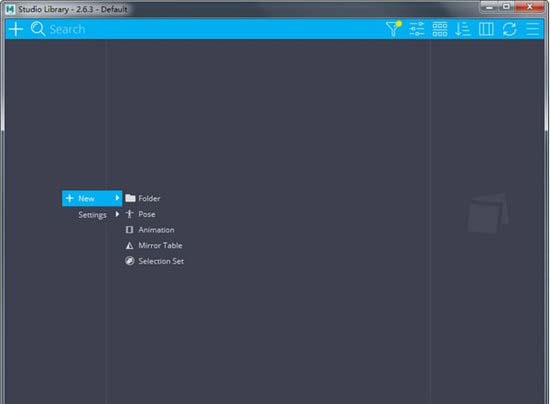Image resolution: width=550 pixels, height=404 pixels.
Task: Open the Settings submenu entry
Action: pos(92,215)
